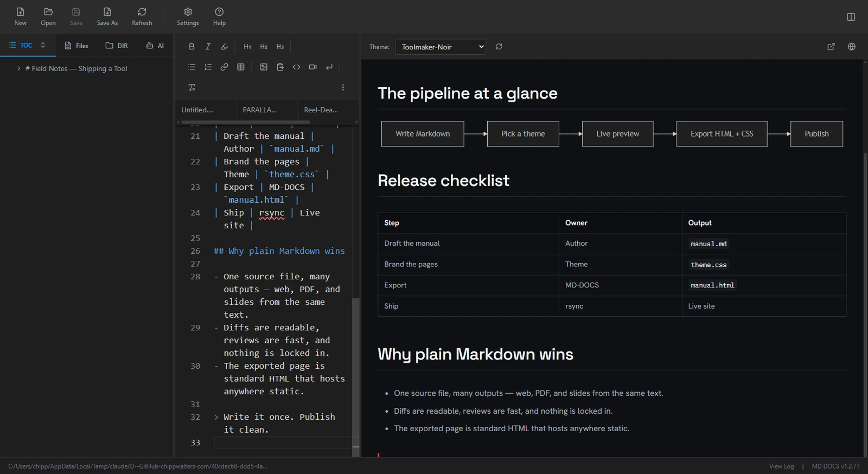Open the Help menu
The image size is (868, 474).
219,16
